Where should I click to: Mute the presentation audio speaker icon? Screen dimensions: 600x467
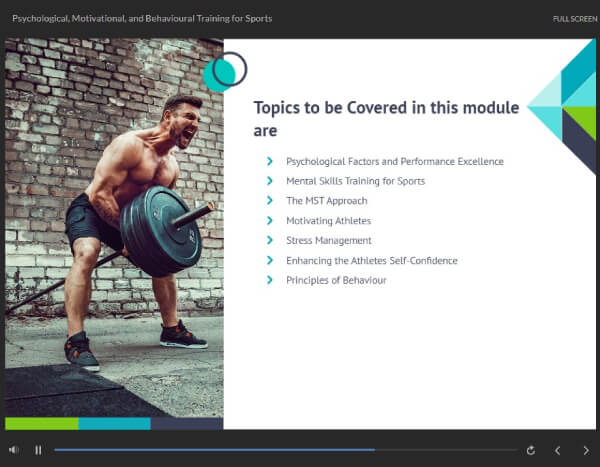14,450
